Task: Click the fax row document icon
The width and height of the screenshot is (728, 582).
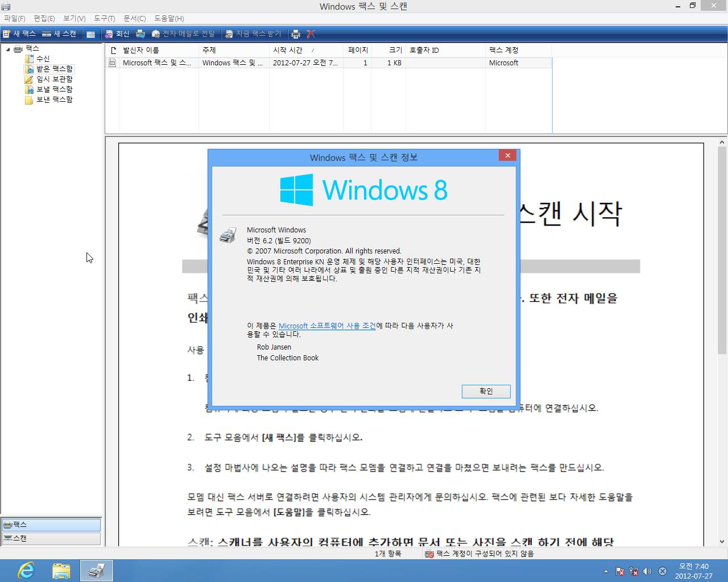Action: tap(113, 63)
